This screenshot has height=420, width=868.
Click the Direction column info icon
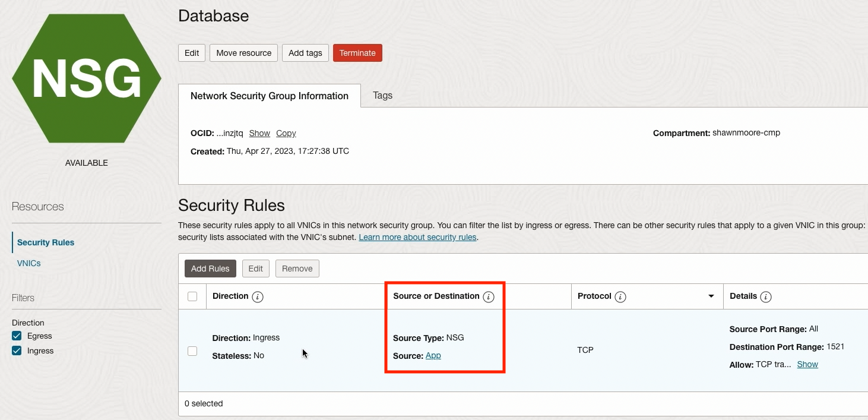click(x=258, y=296)
